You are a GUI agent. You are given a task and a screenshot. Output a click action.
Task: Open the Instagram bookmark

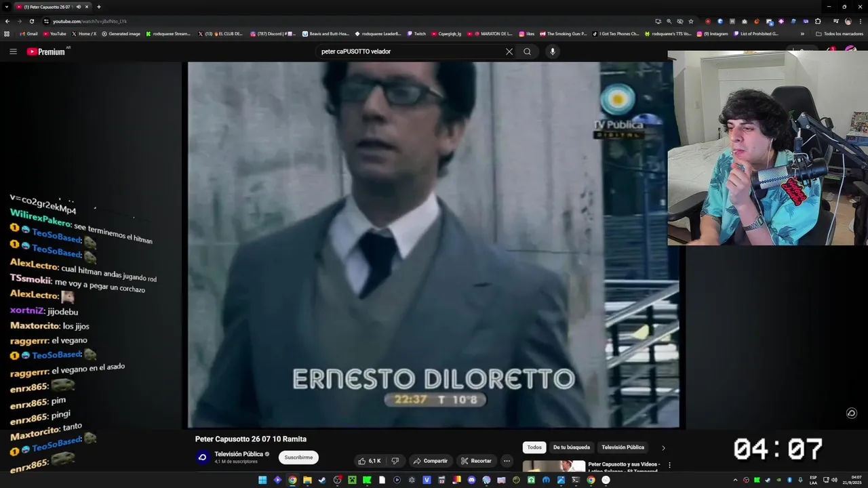coord(712,33)
